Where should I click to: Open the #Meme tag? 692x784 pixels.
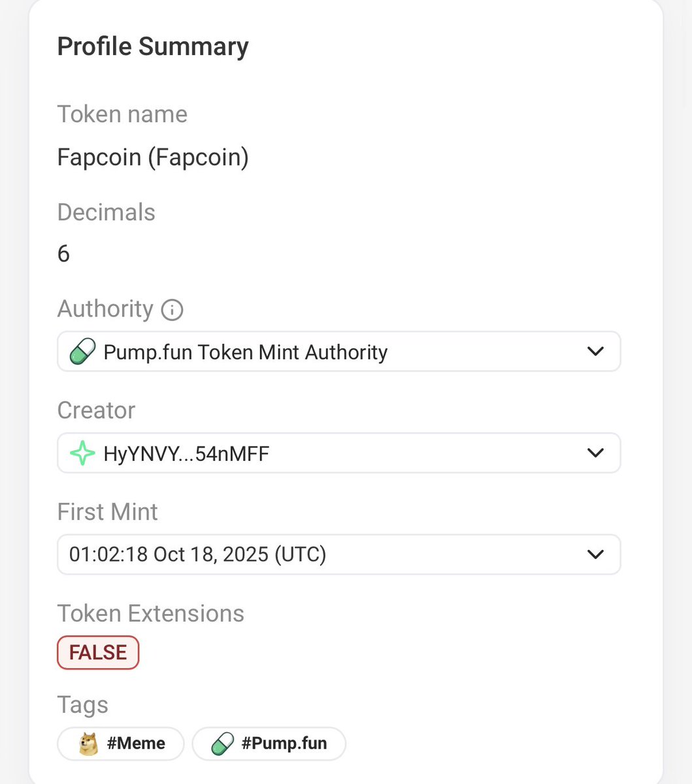coord(135,743)
